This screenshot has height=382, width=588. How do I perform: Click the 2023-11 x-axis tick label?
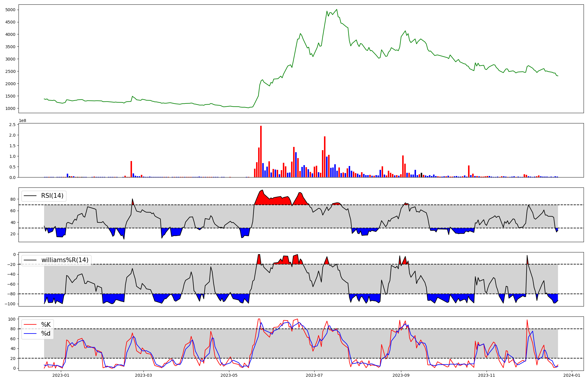point(487,375)
